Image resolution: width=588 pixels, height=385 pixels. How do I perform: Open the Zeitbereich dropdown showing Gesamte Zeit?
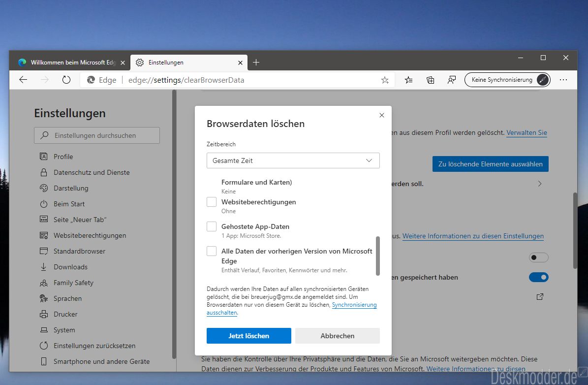[x=293, y=160]
